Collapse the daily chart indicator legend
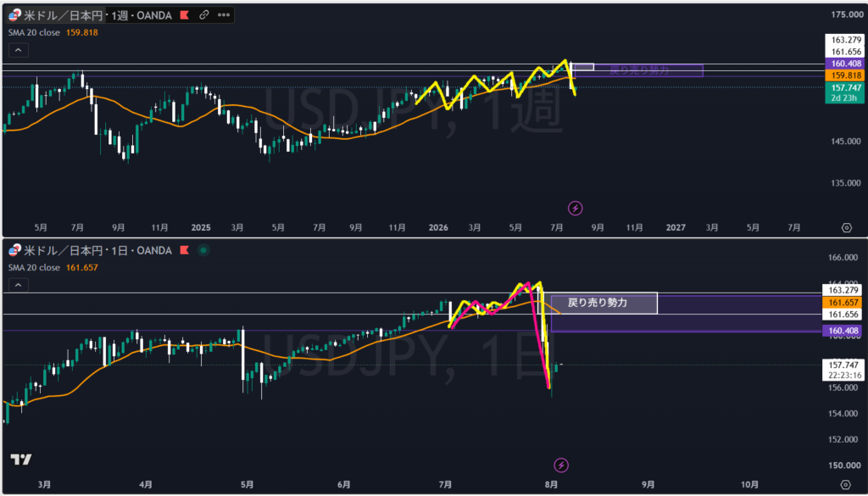Viewport: 868px width, 496px height. coord(19,285)
